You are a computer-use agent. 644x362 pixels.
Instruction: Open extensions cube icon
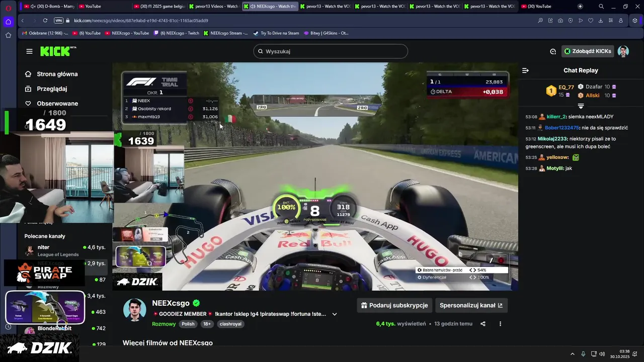[x=635, y=21]
